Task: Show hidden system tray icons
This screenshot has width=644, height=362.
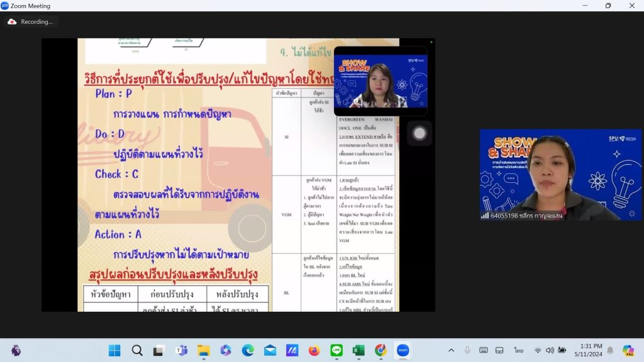Action: coord(451,351)
